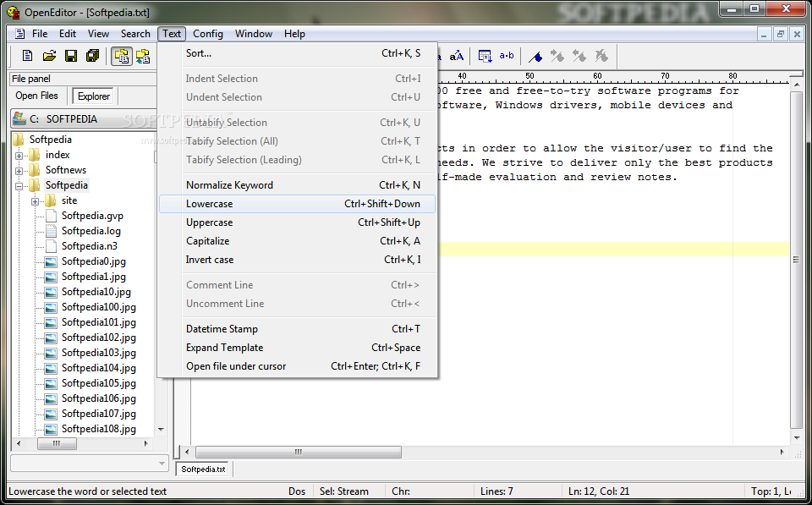Select Softpedia.n3 in the file tree

click(x=89, y=246)
